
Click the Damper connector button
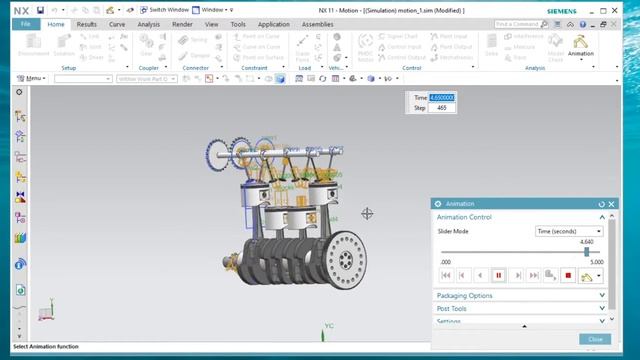click(194, 56)
